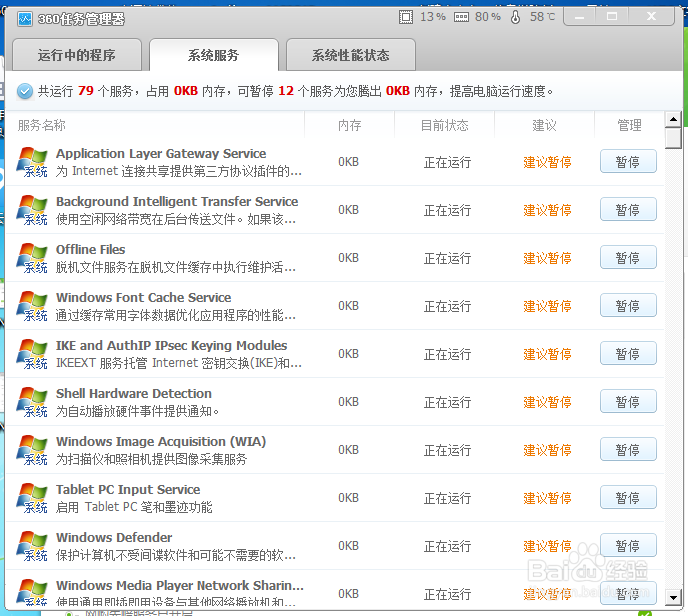Image resolution: width=688 pixels, height=616 pixels.
Task: Close the 360任务管理器 window
Action: pos(651,17)
